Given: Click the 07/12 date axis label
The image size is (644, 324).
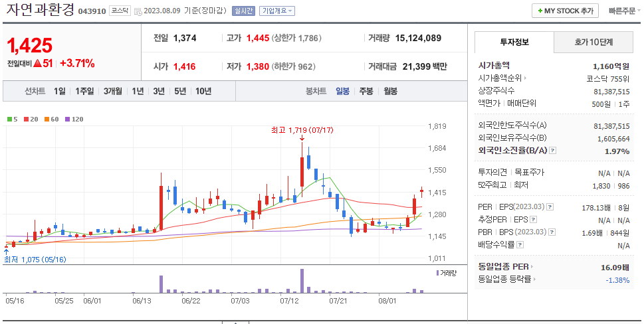Looking at the screenshot, I should click(290, 301).
